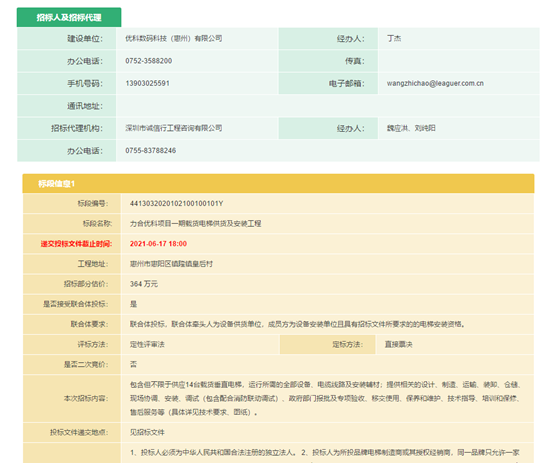Click the yellow 标段信息1 section header
This screenshot has height=463, width=554.
coord(278,183)
